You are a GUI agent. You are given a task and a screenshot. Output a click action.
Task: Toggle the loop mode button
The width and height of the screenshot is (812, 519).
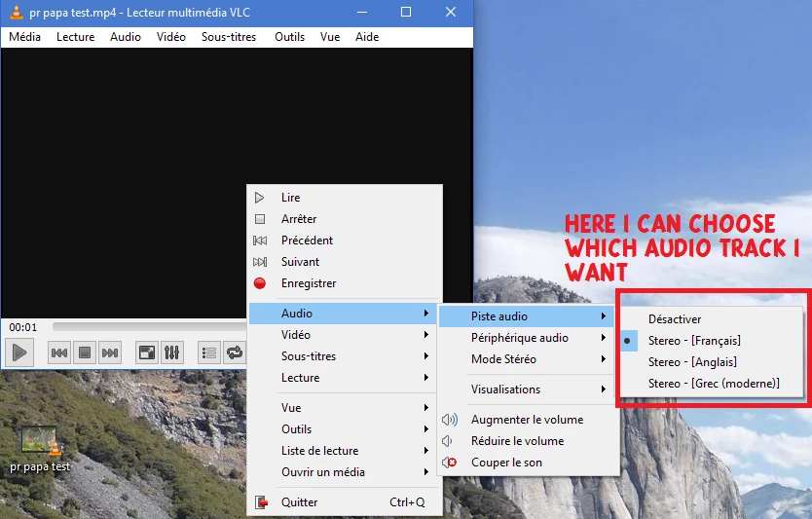(x=235, y=352)
